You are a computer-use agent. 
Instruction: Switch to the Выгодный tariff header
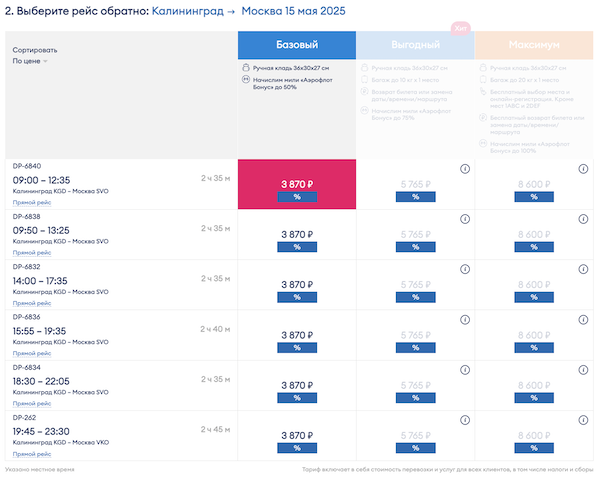tap(415, 45)
